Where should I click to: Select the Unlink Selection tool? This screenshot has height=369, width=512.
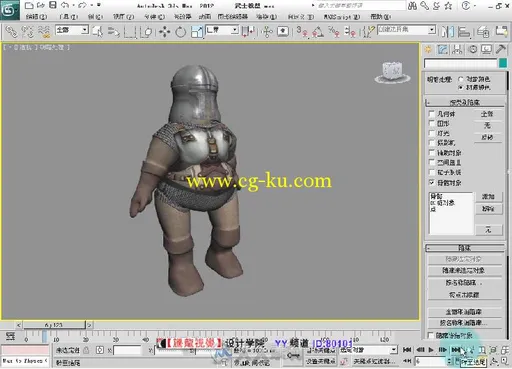pos(27,32)
